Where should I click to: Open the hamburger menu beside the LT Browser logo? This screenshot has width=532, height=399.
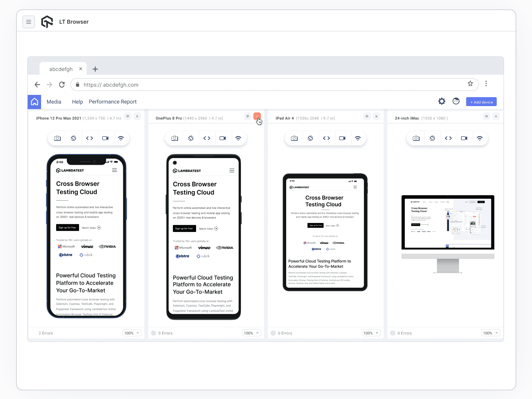pyautogui.click(x=29, y=22)
